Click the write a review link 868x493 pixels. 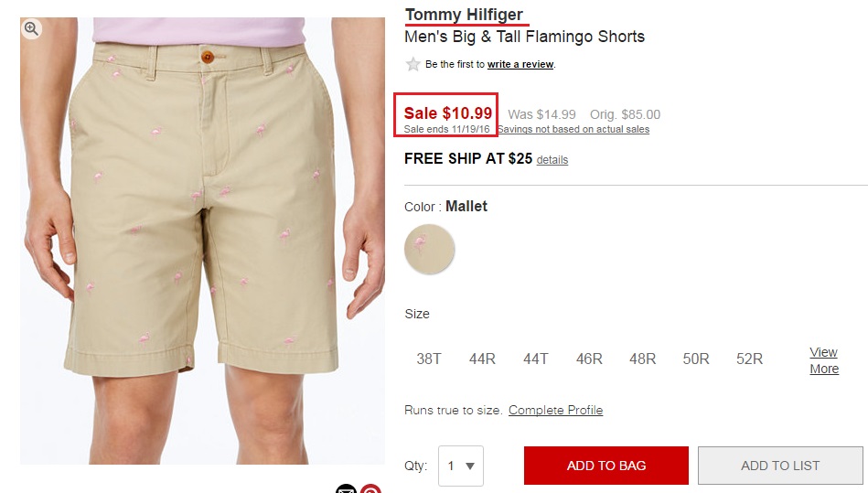520,64
